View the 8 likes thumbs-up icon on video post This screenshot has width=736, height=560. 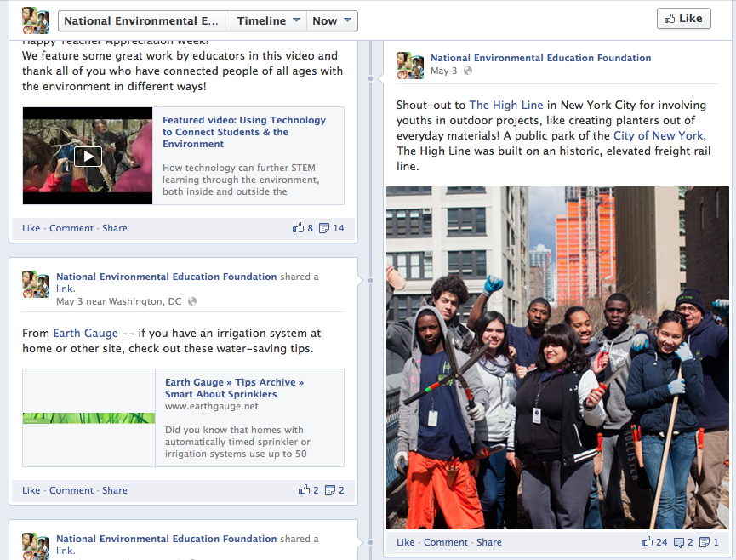coord(298,228)
